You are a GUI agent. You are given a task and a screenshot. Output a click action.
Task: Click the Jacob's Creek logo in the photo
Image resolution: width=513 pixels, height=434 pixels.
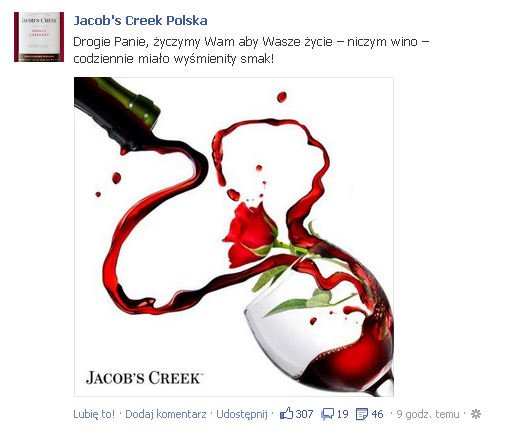tap(144, 378)
